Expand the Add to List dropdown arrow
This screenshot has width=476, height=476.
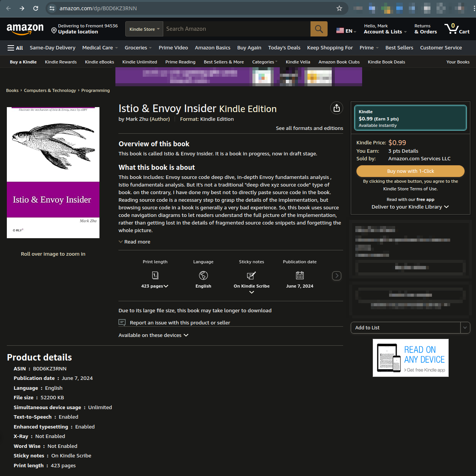(465, 328)
